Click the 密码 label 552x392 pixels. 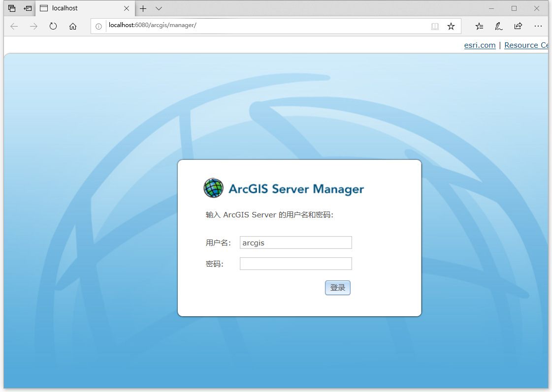pos(215,264)
